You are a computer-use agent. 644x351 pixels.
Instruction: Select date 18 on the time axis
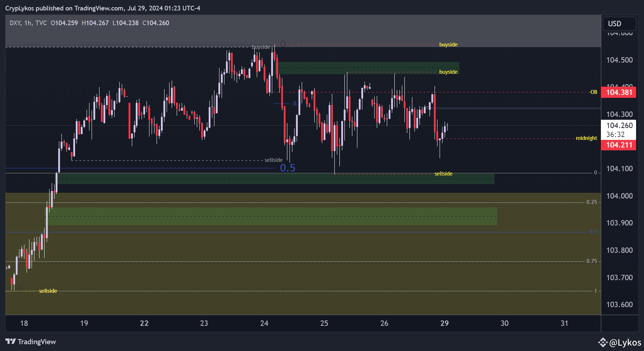(x=24, y=323)
